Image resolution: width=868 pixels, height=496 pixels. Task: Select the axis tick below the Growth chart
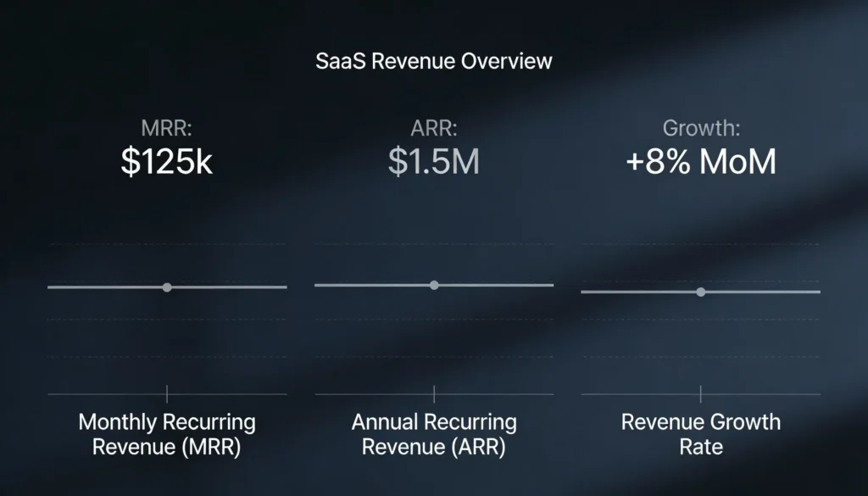click(x=701, y=394)
